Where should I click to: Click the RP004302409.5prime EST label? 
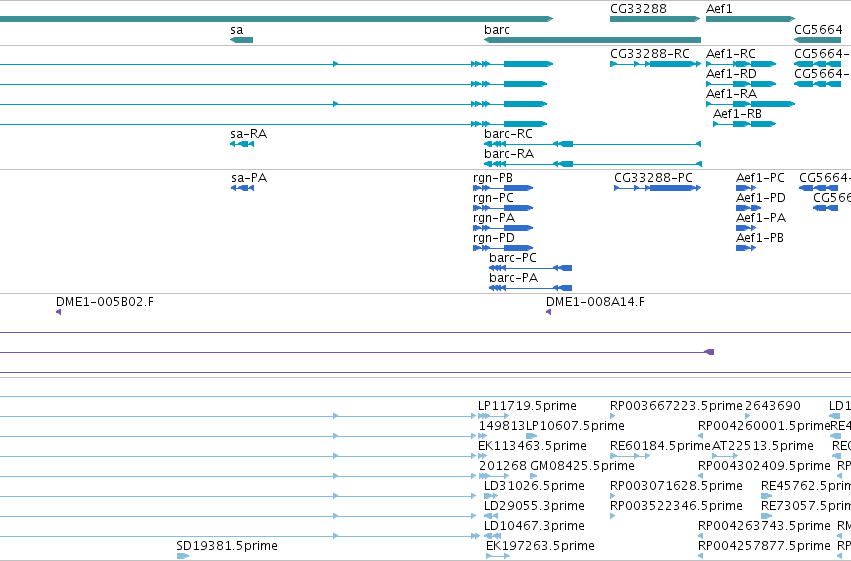[x=764, y=466]
